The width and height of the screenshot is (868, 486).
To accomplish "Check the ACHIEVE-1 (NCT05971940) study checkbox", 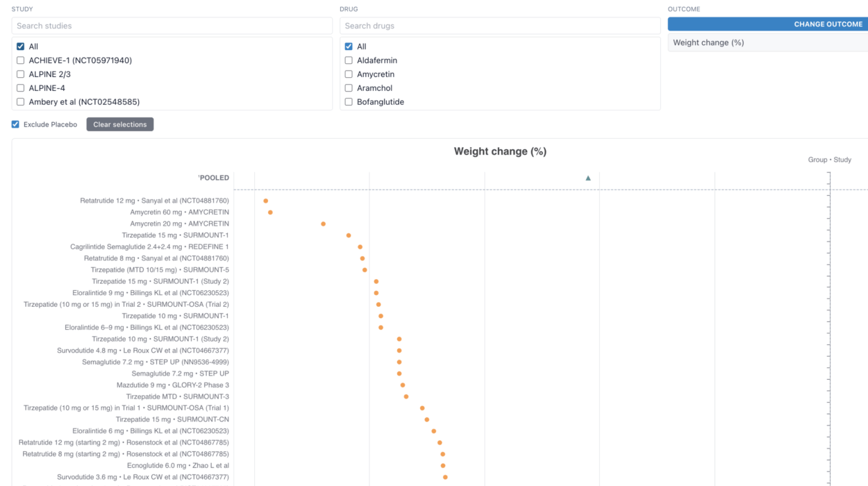I will (21, 60).
